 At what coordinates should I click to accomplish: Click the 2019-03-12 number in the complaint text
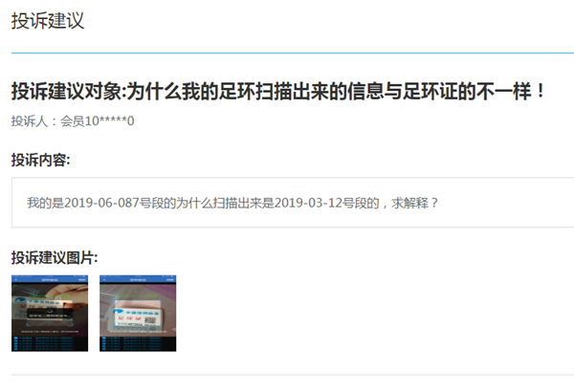coord(308,203)
